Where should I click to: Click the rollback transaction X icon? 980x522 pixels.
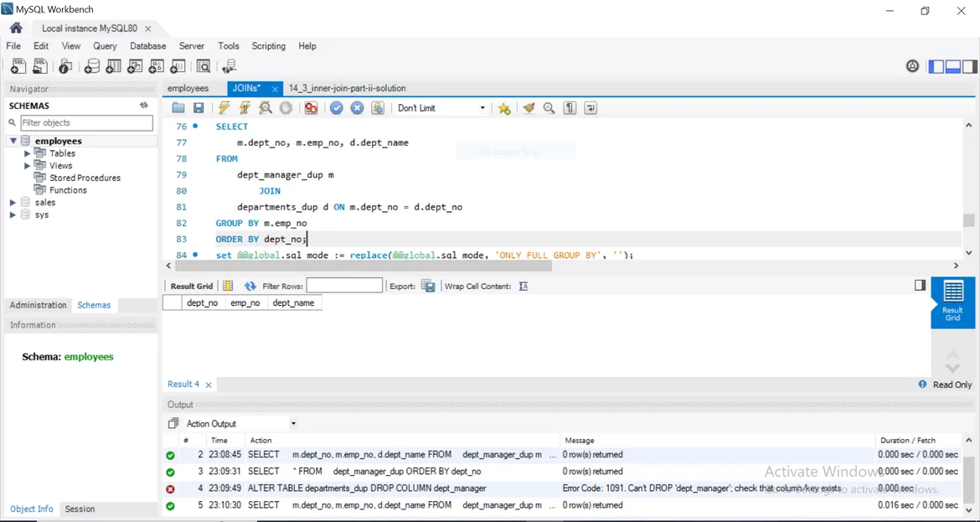click(x=357, y=108)
